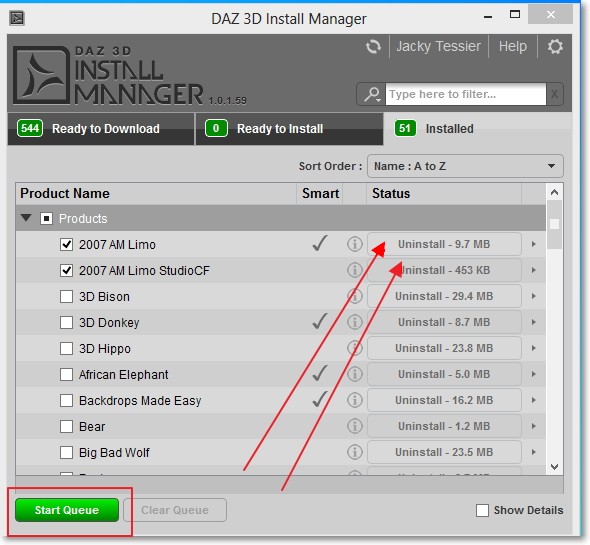Click the refresh sync arrows icon
Viewport: 590px width, 545px height.
tap(373, 47)
